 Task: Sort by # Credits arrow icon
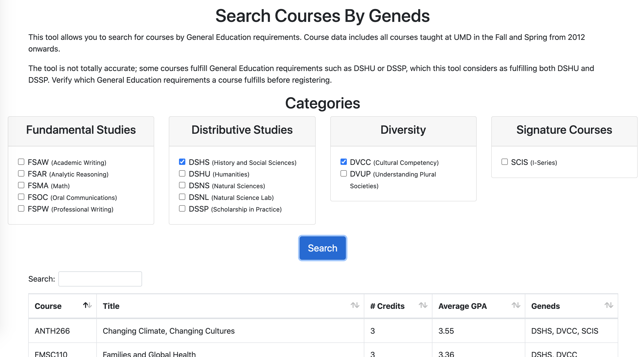(x=422, y=305)
